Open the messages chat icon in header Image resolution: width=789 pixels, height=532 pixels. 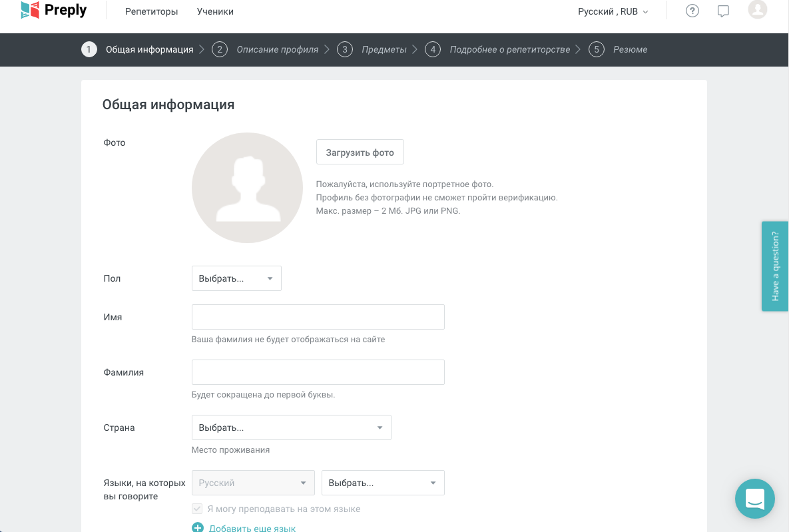click(x=723, y=11)
